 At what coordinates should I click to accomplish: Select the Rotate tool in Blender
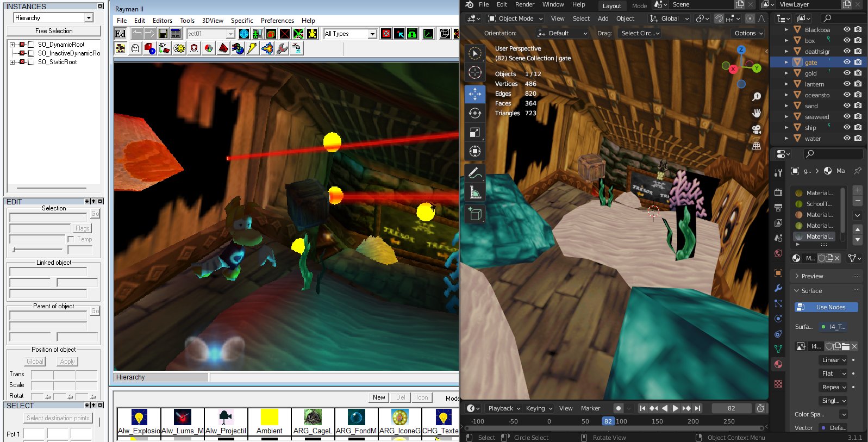pos(474,113)
